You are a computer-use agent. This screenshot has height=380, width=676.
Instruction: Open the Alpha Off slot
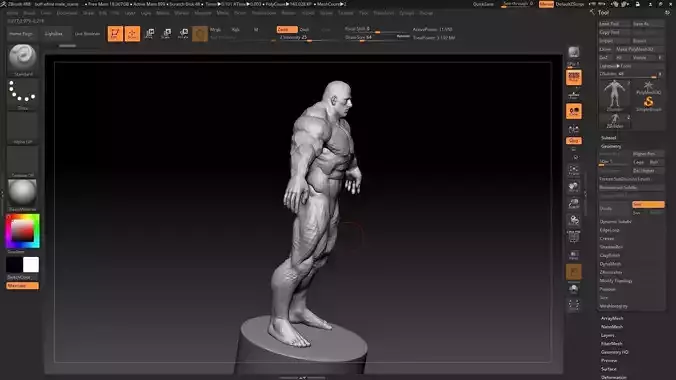[22, 128]
